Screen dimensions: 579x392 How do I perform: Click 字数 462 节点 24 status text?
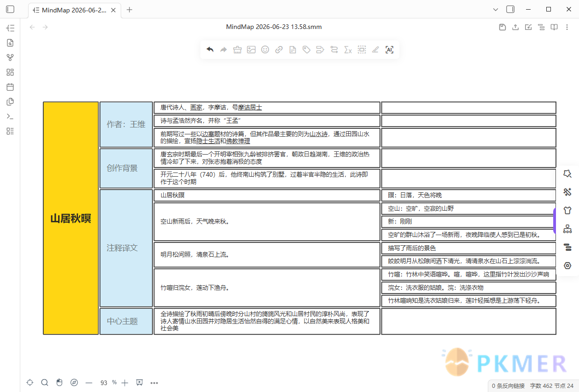click(x=552, y=386)
